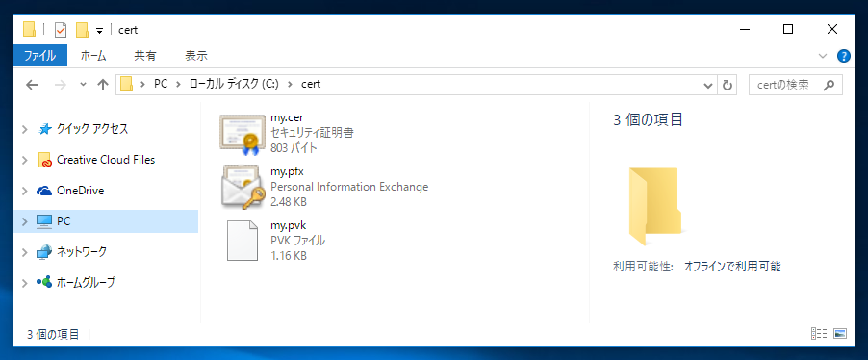Maximize the cert Explorer window
This screenshot has height=360, width=868.
788,29
